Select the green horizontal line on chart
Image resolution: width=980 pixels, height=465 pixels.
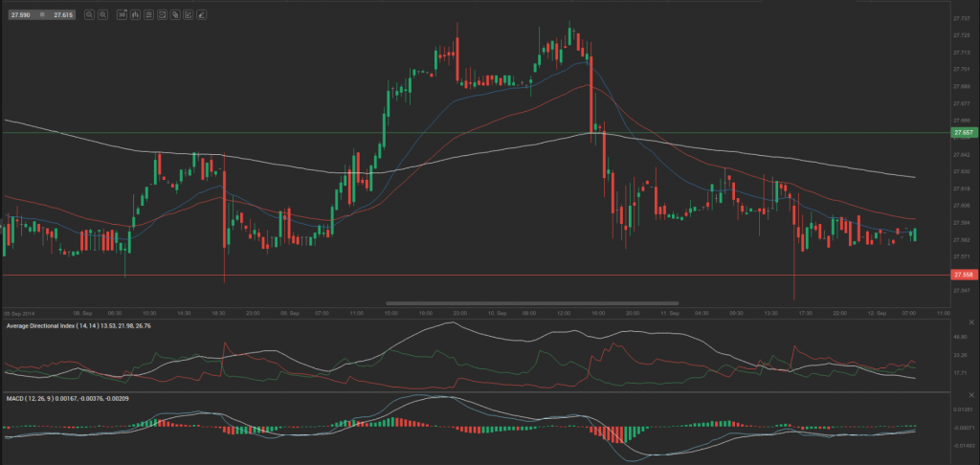click(287, 133)
